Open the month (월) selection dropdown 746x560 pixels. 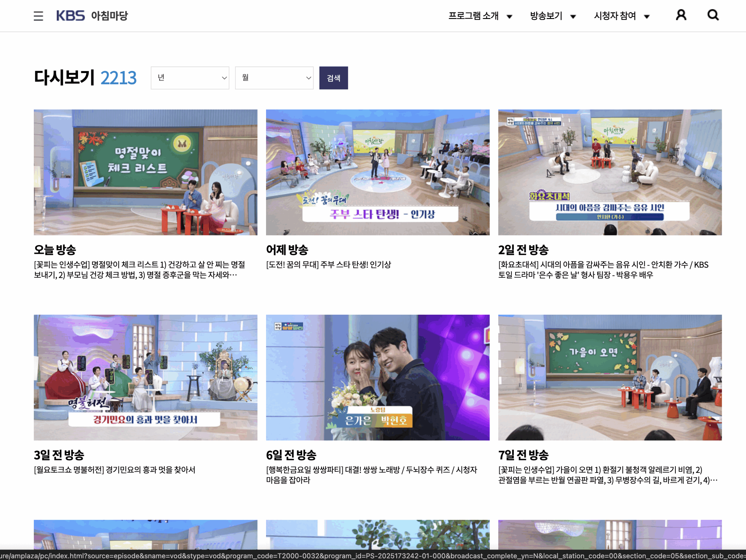274,78
